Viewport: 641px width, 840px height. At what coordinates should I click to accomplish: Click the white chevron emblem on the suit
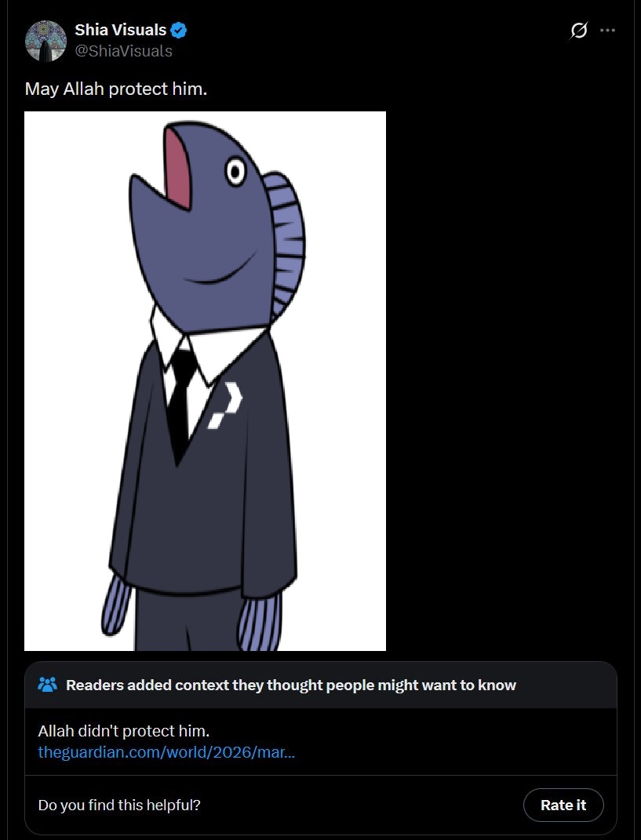(x=224, y=405)
